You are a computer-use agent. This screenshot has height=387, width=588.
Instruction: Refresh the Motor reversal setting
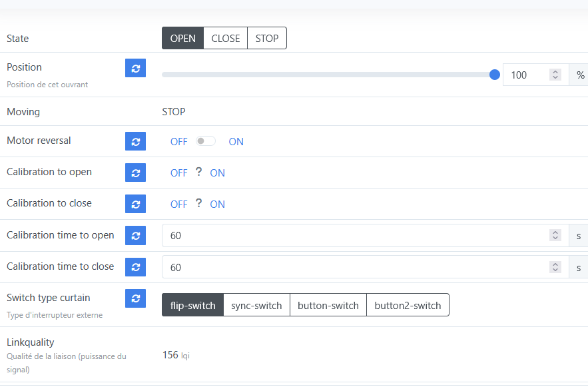click(135, 141)
